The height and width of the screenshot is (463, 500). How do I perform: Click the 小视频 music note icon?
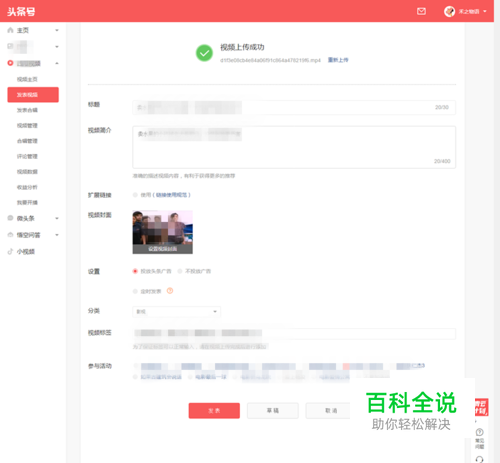10,251
